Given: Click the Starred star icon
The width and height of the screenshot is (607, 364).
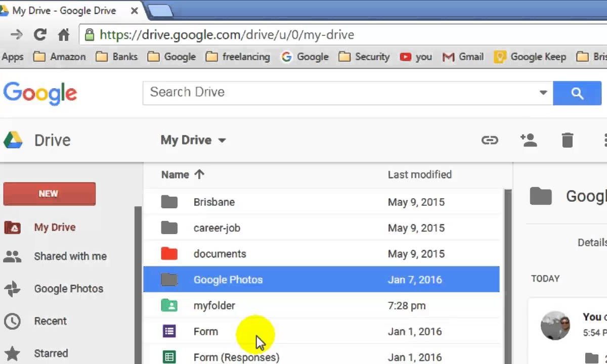Looking at the screenshot, I should click(x=12, y=353).
